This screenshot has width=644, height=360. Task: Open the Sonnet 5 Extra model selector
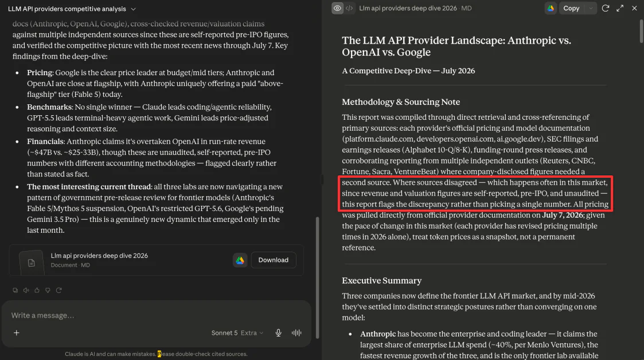[x=237, y=333]
